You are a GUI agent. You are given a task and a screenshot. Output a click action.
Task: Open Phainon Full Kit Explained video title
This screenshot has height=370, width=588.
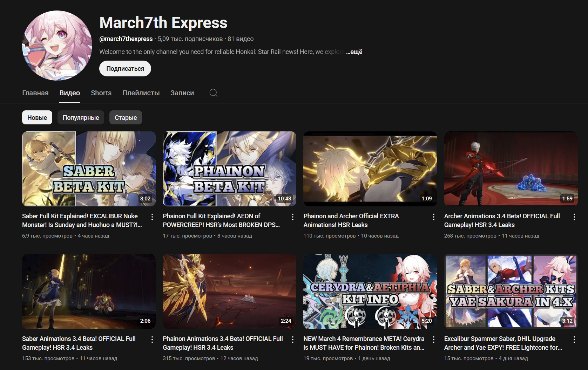[221, 220]
